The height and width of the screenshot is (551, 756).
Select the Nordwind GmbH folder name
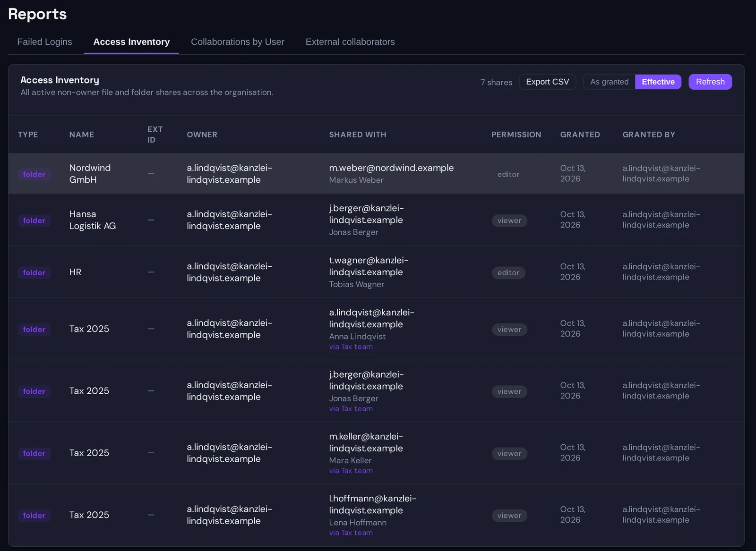[x=90, y=174]
